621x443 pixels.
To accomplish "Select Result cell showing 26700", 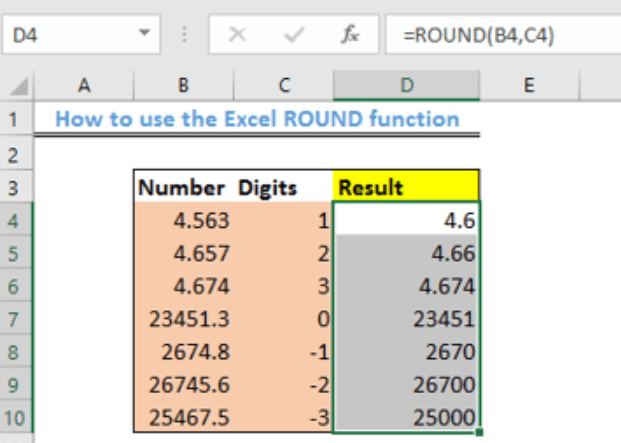I will [406, 384].
